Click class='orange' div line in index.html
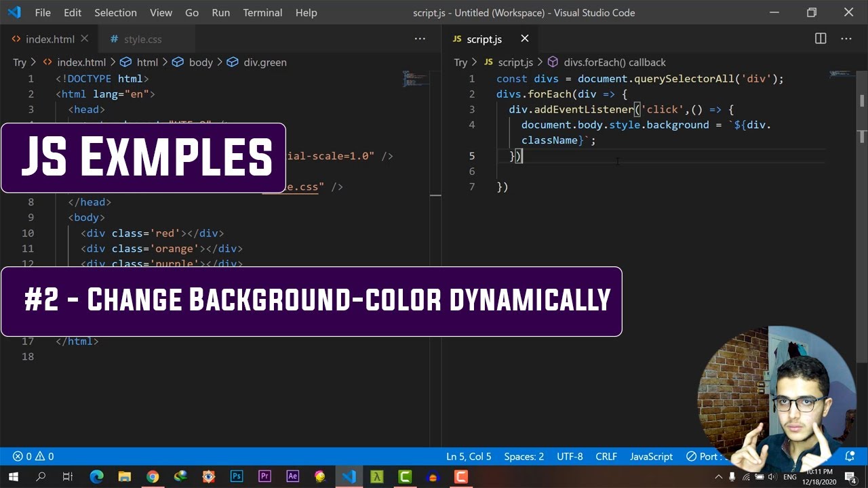The image size is (868, 488). click(161, 249)
